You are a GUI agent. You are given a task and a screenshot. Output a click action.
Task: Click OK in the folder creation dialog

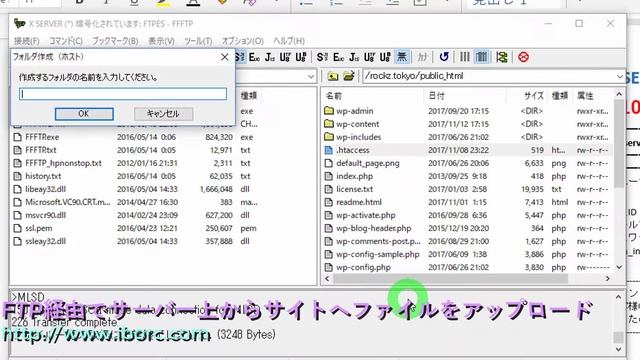click(x=84, y=114)
